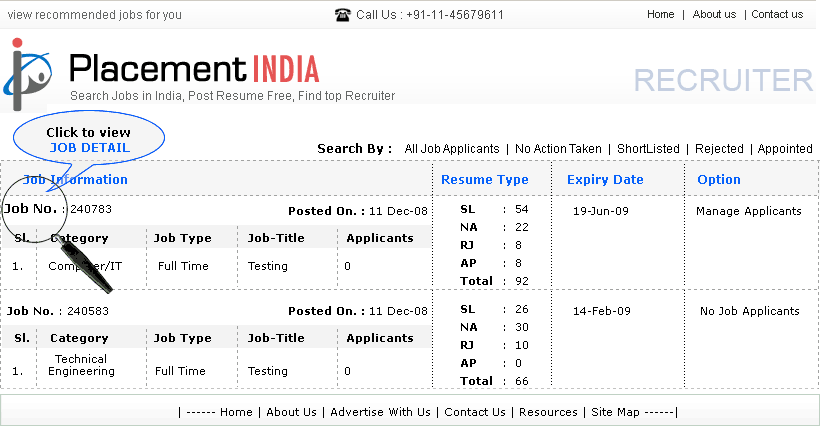Click the Expiry Date column header

click(x=605, y=179)
